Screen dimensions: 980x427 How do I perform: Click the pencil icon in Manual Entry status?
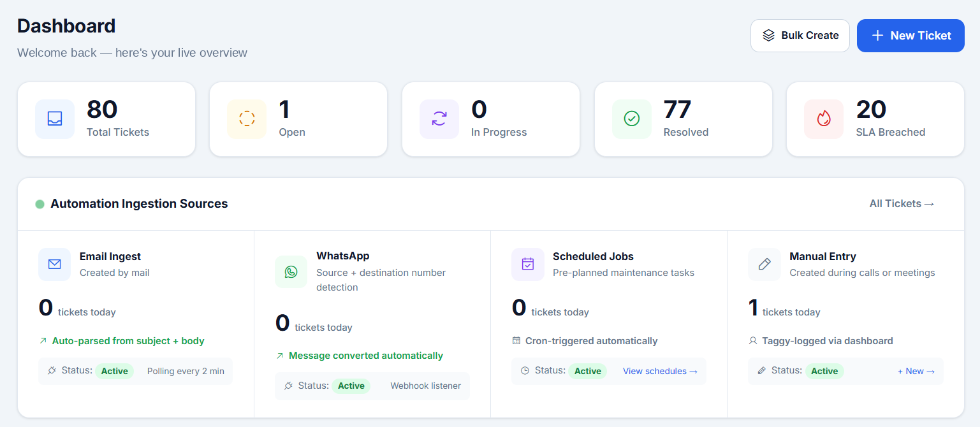pyautogui.click(x=762, y=370)
